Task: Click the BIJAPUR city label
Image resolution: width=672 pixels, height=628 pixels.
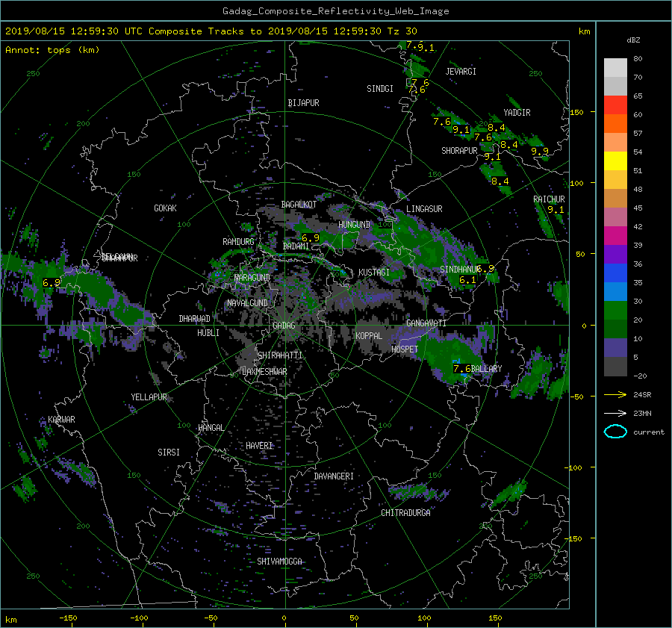Action: [303, 103]
